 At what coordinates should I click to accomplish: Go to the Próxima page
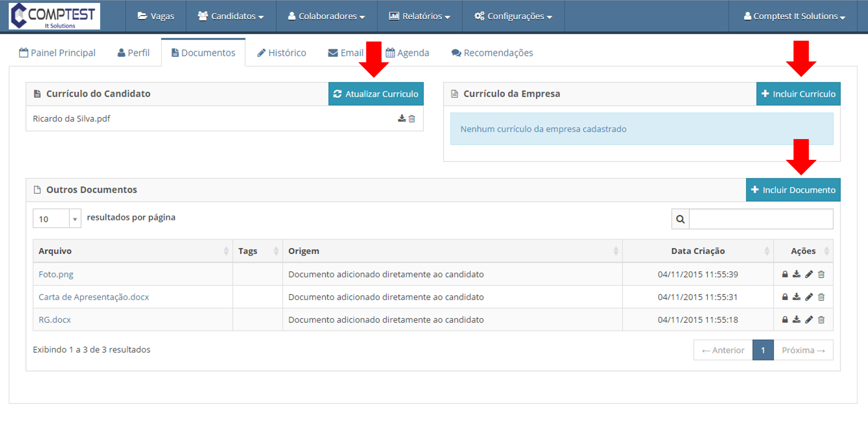803,350
